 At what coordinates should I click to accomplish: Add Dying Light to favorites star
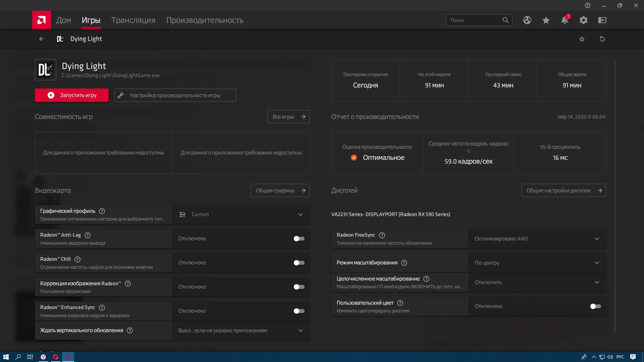pyautogui.click(x=582, y=39)
